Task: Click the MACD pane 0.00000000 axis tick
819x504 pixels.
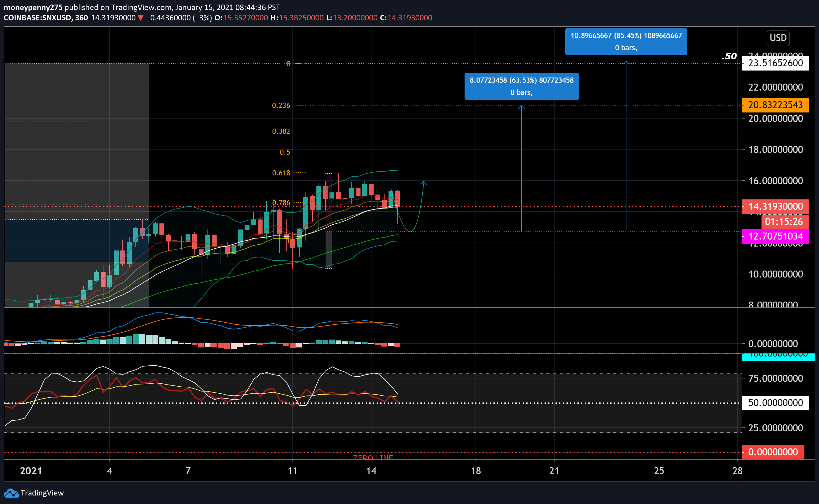Action: tap(773, 344)
